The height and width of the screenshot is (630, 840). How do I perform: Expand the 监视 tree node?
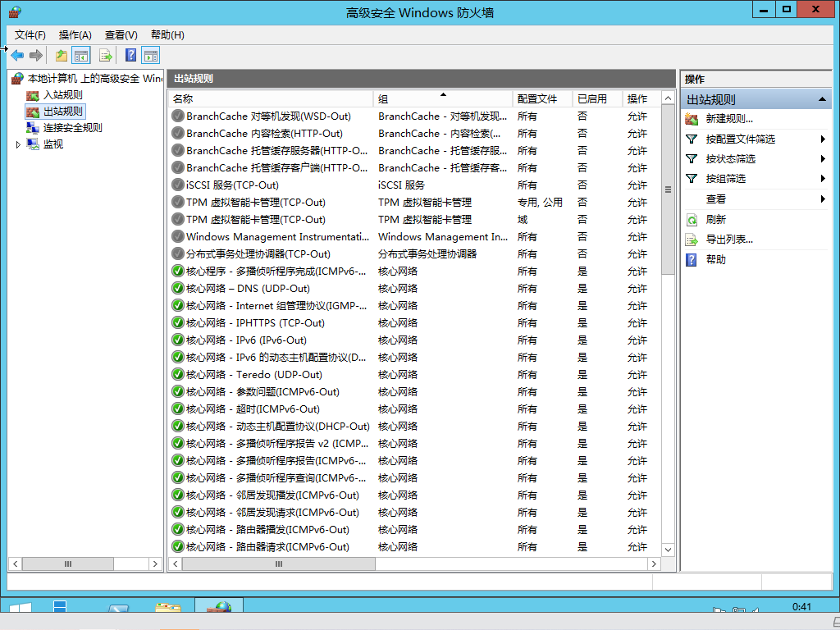[x=18, y=144]
